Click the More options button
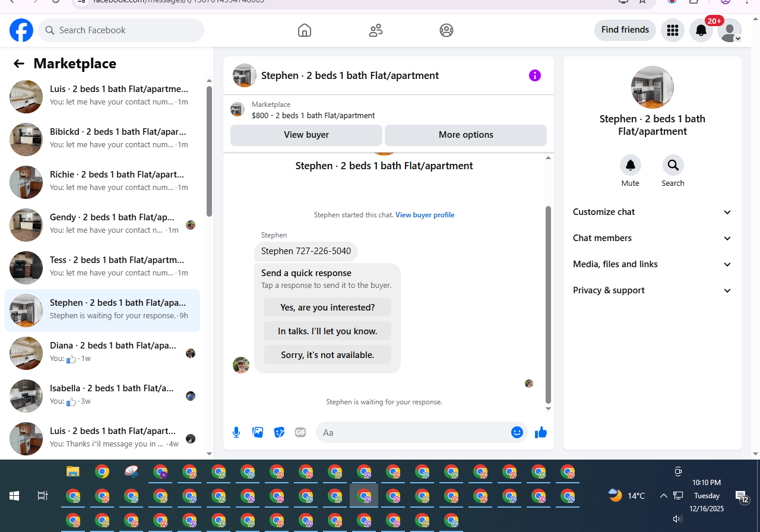Image resolution: width=760 pixels, height=532 pixels. coord(465,135)
